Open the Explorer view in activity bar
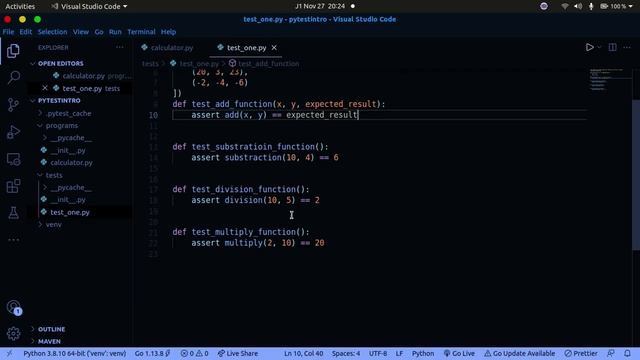 pos(13,51)
